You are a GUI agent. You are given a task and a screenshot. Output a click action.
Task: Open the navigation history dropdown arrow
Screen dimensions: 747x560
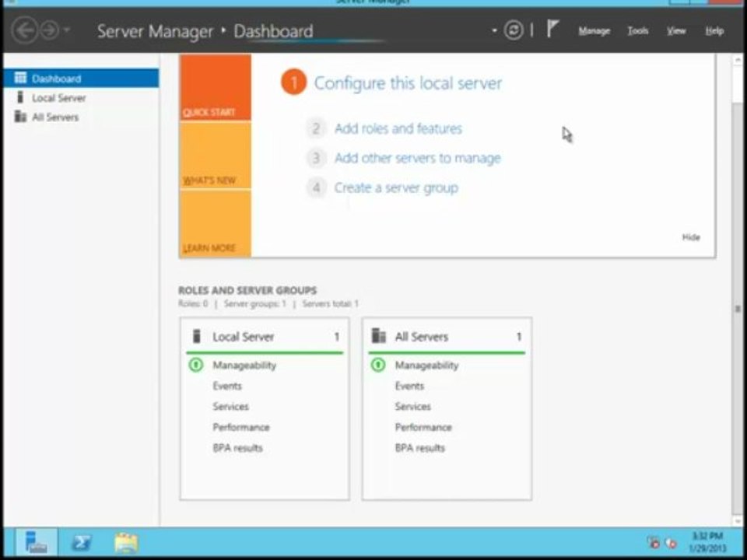tap(67, 30)
